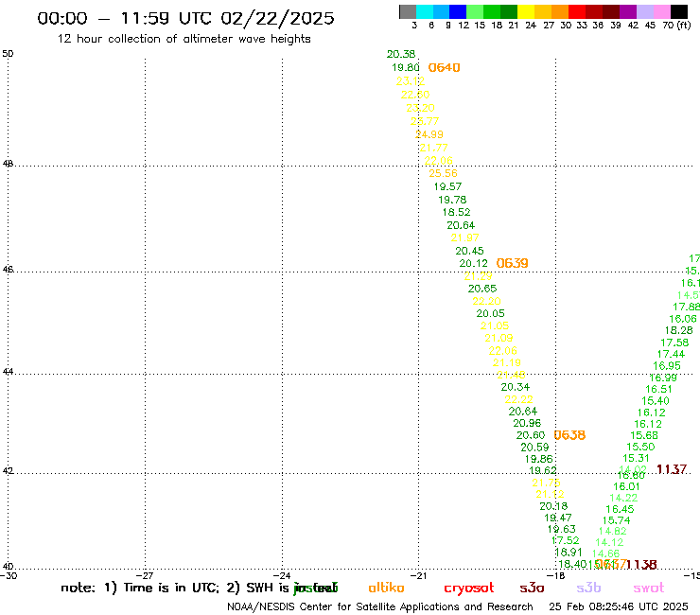The image size is (700, 615).
Task: Click the 23.12 wave height value
Action: [411, 81]
